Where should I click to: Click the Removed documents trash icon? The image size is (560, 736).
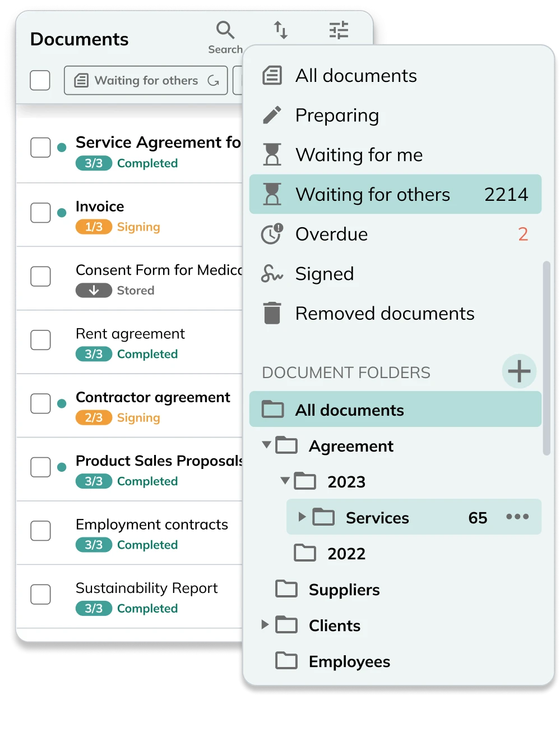(272, 313)
